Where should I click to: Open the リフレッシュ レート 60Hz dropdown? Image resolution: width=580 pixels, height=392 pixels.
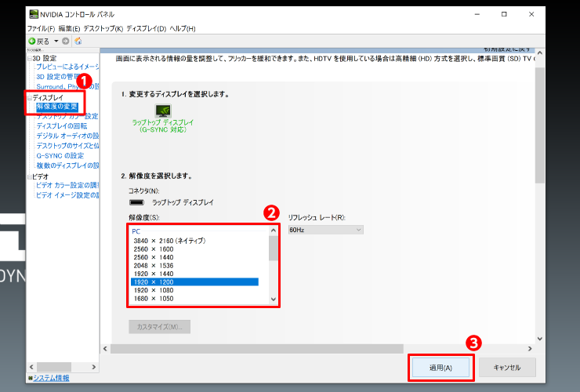(325, 230)
